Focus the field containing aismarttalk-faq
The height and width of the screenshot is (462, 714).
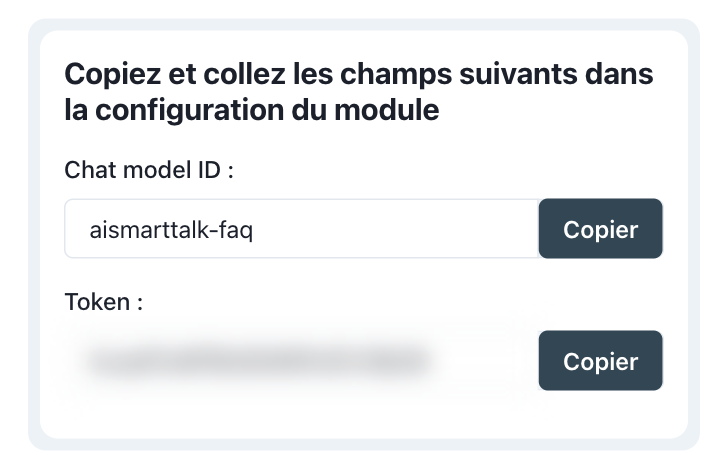302,229
